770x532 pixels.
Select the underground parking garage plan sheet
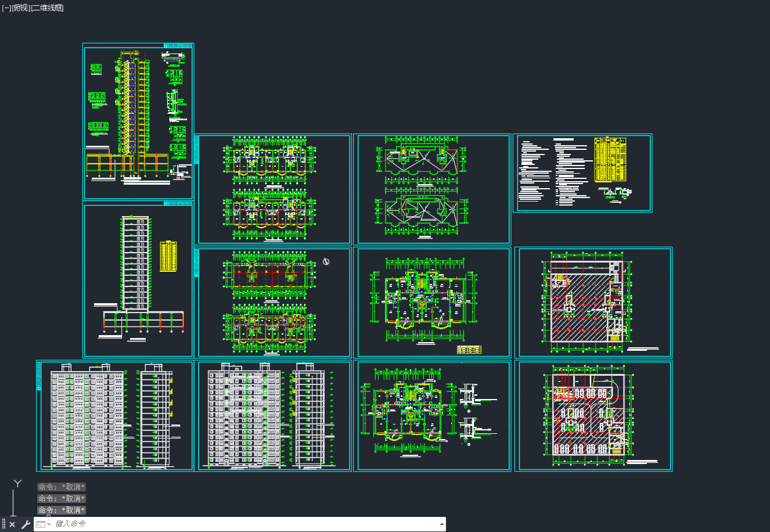point(593,416)
